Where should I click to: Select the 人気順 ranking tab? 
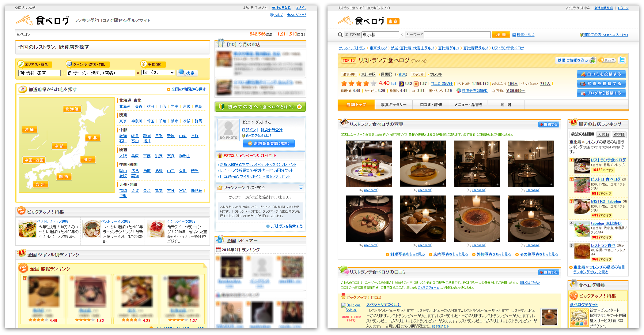point(603,134)
